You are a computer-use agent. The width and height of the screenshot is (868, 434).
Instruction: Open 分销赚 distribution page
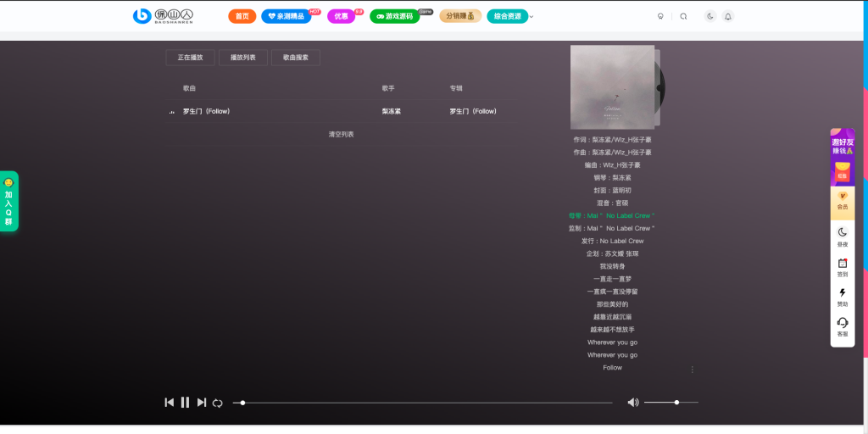click(x=460, y=16)
